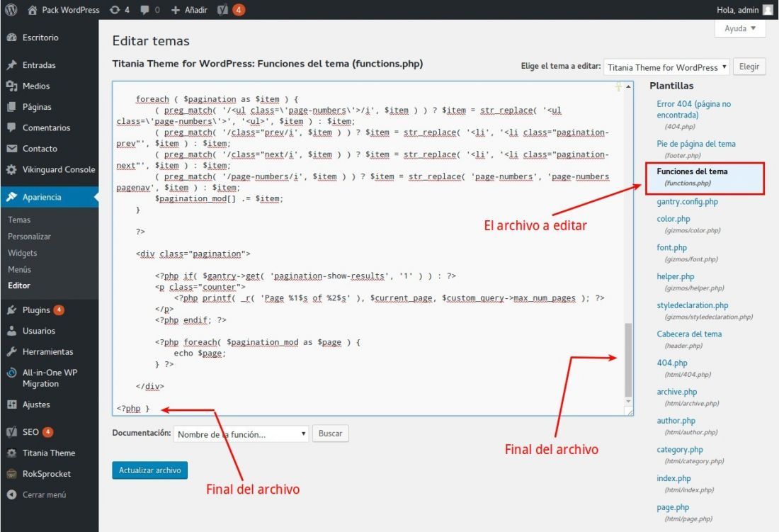
Task: Click the Contacto envelope icon
Action: click(x=12, y=149)
